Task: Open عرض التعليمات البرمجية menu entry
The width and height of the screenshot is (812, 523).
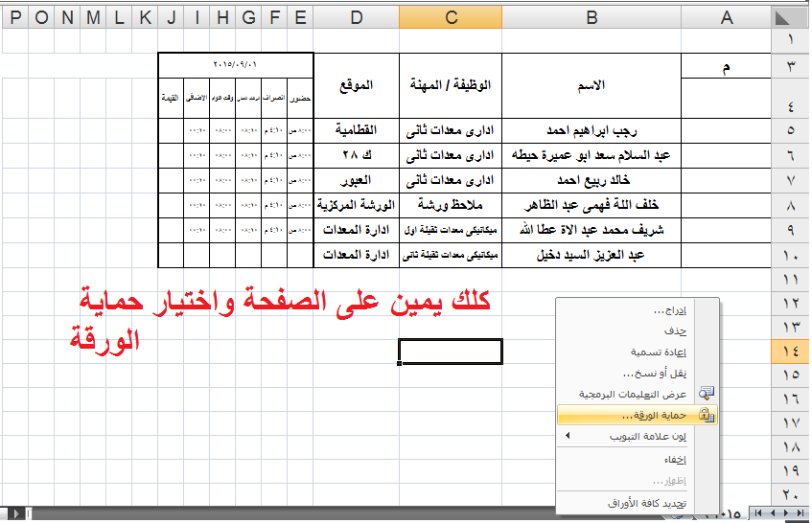Action: 638,395
